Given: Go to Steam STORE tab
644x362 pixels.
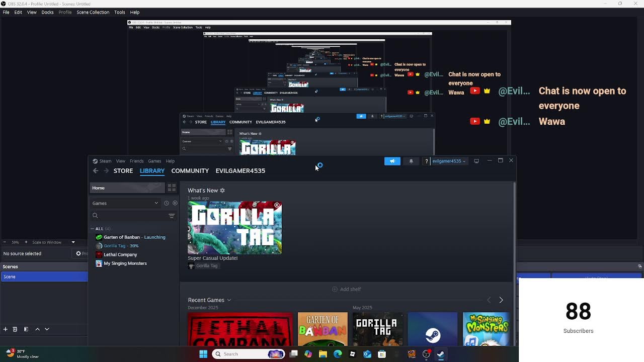Looking at the screenshot, I should 123,171.
